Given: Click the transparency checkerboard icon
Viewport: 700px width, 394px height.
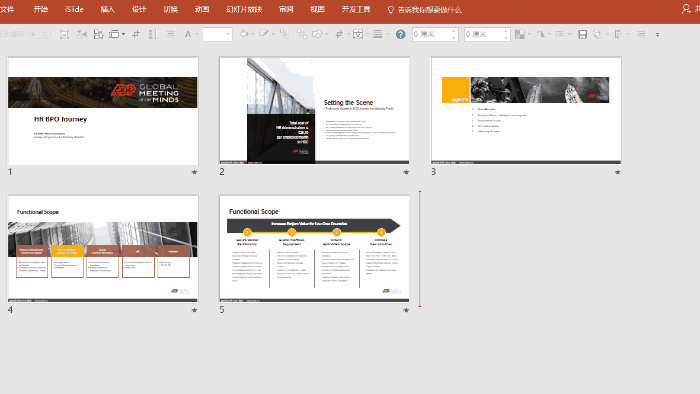Looking at the screenshot, I should [x=520, y=34].
